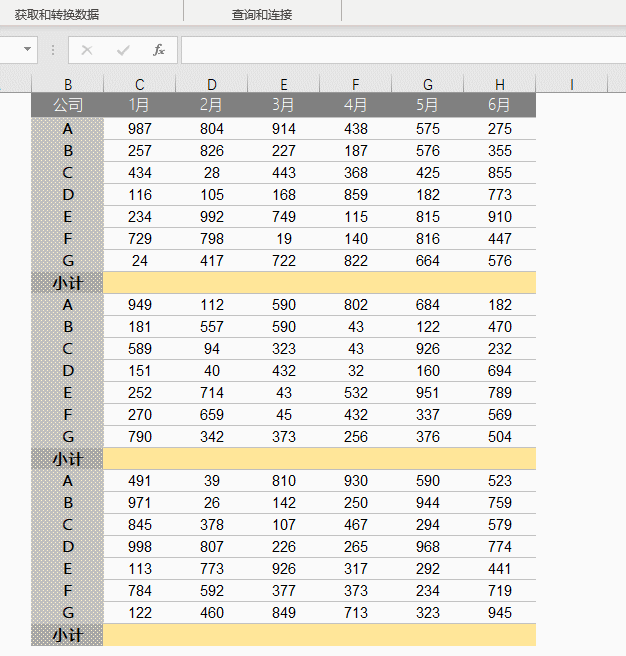The image size is (626, 656).
Task: Select column E header
Action: point(284,85)
